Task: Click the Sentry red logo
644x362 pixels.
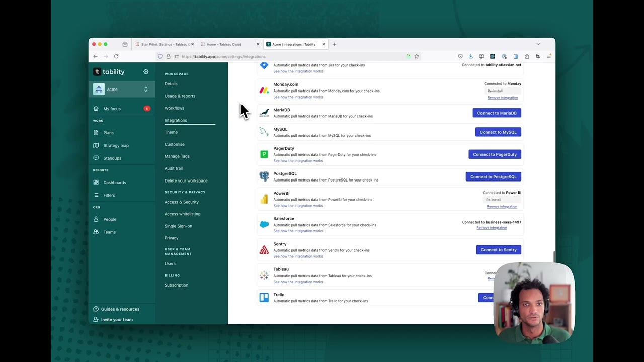Action: click(x=264, y=250)
